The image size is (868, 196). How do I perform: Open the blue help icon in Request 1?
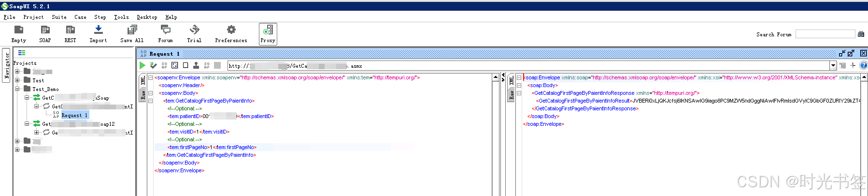[x=864, y=65]
